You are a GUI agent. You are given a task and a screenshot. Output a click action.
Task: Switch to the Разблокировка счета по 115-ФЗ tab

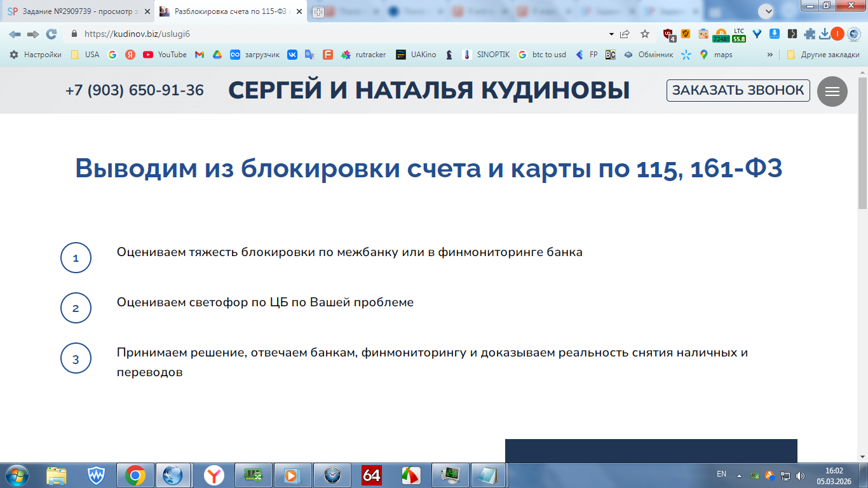(230, 11)
